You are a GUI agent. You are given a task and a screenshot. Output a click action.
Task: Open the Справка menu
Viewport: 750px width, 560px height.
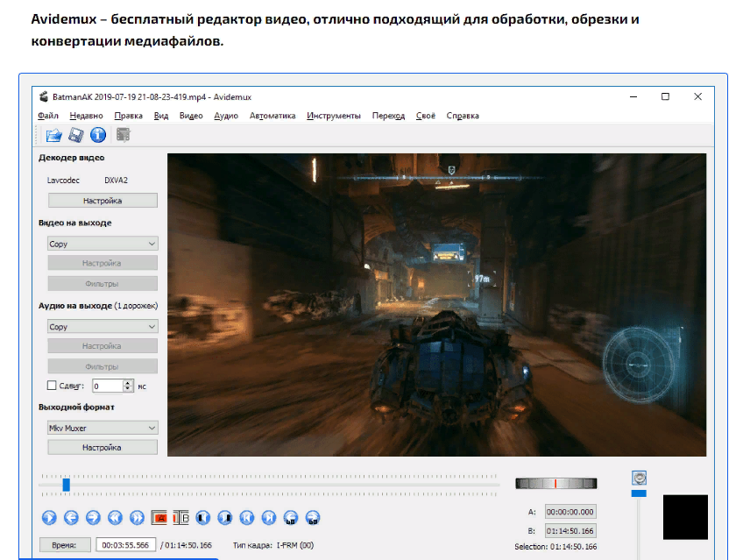click(x=463, y=116)
